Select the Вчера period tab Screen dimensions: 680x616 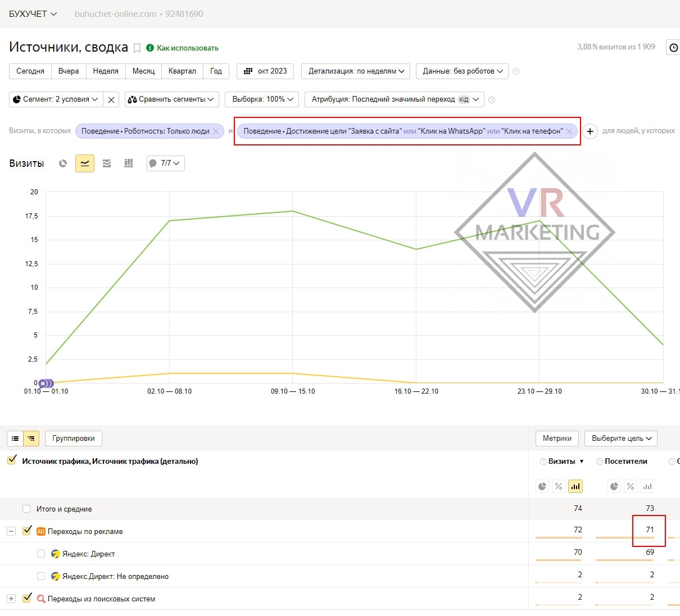[69, 71]
